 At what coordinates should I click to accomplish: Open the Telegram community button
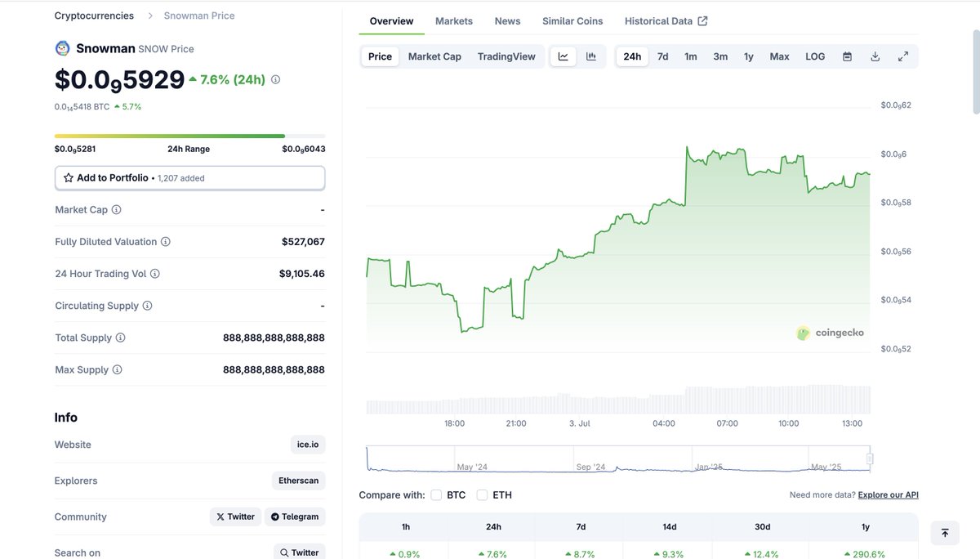point(295,517)
